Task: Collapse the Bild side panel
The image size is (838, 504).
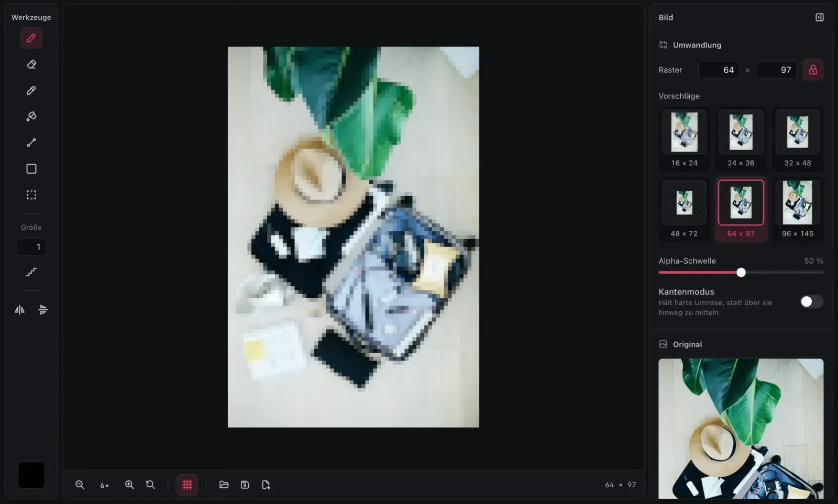Action: [820, 17]
